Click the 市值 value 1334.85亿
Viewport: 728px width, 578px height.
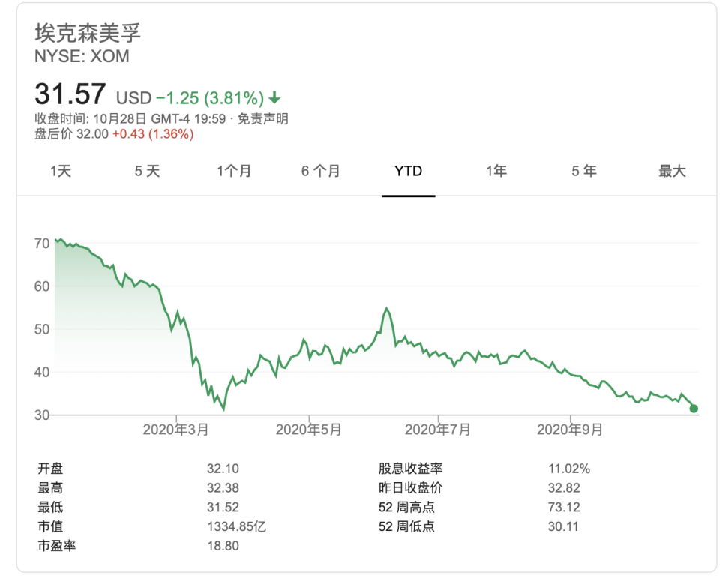pyautogui.click(x=236, y=526)
